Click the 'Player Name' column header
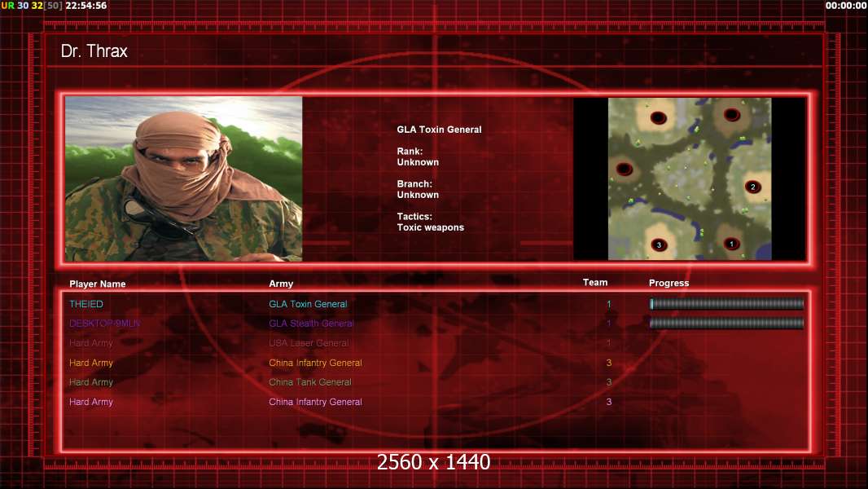The width and height of the screenshot is (868, 489). coord(98,284)
